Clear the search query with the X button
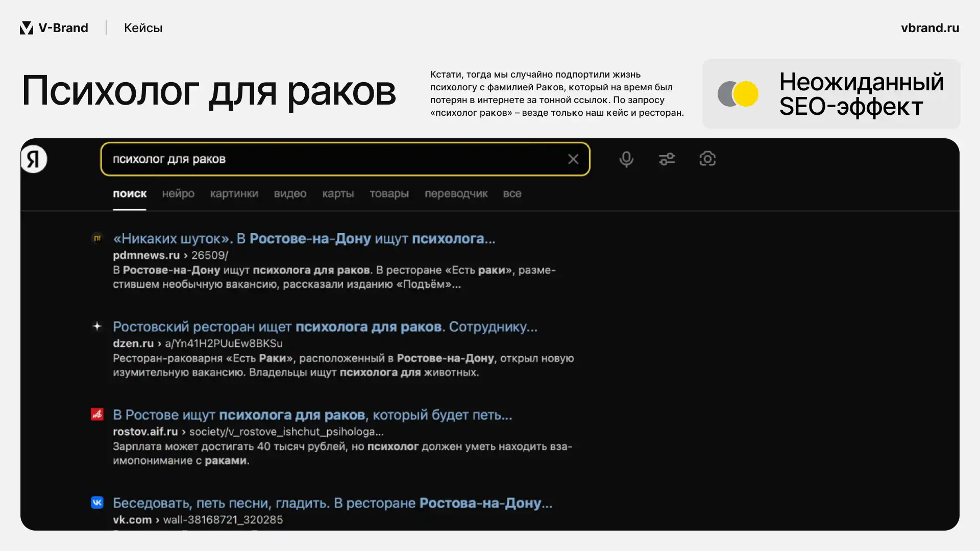This screenshot has height=551, width=980. pyautogui.click(x=573, y=159)
